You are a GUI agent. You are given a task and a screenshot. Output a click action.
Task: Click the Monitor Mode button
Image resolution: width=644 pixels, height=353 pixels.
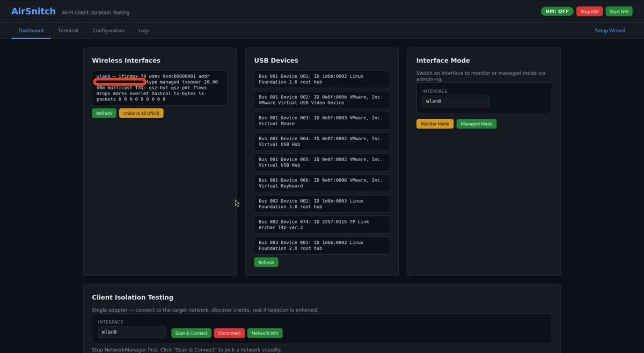[x=435, y=124]
